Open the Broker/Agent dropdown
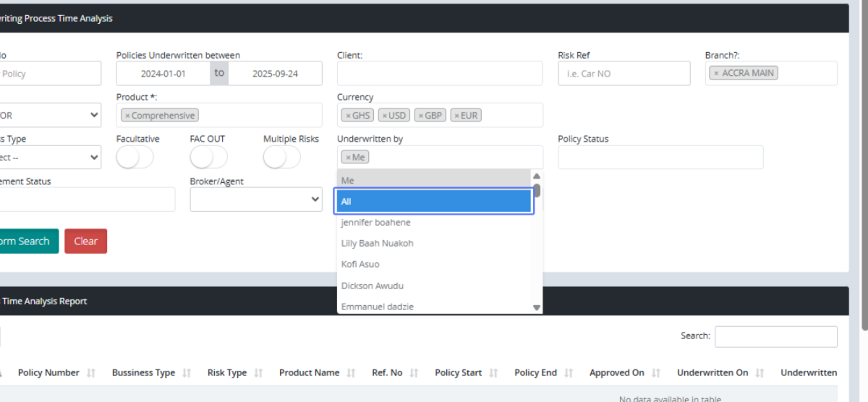This screenshot has height=402, width=868. point(255,200)
